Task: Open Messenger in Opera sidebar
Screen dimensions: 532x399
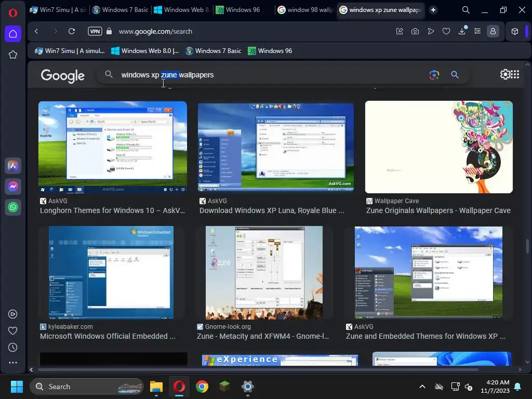Action: pos(13,187)
